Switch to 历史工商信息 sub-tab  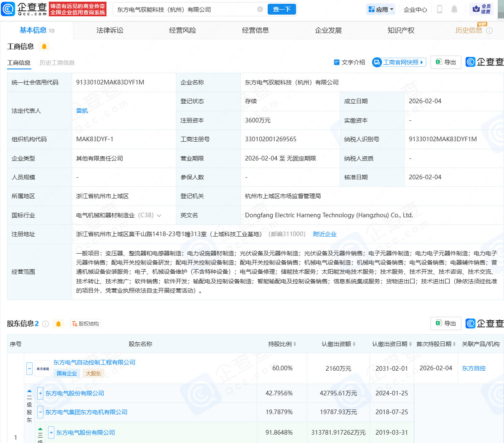coord(57,63)
